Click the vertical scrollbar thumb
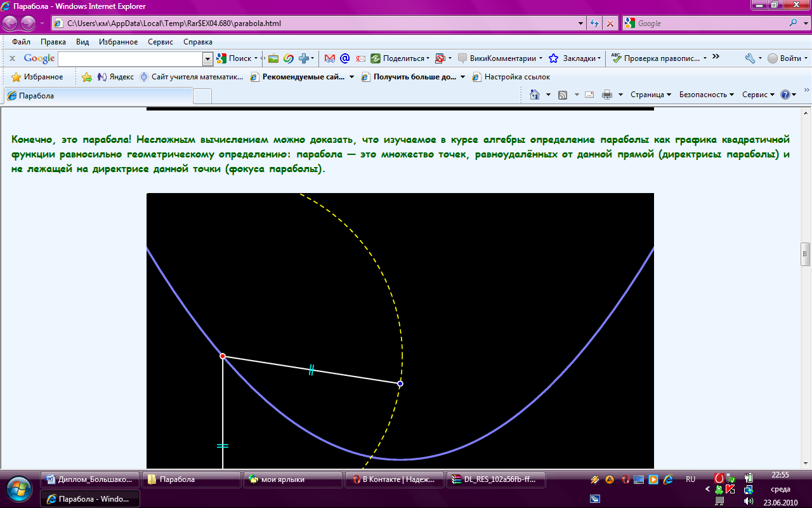The width and height of the screenshot is (812, 508). (806, 254)
